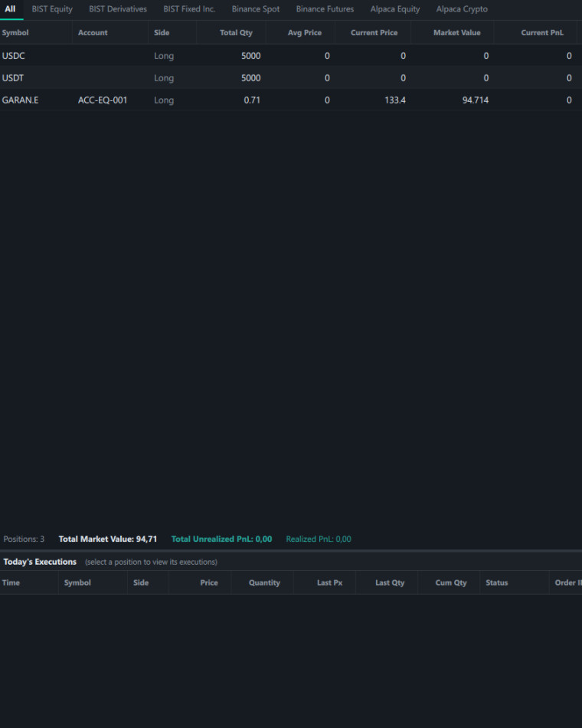Select the GARAN.E position row
Screen dimensions: 582x728
pos(291,100)
